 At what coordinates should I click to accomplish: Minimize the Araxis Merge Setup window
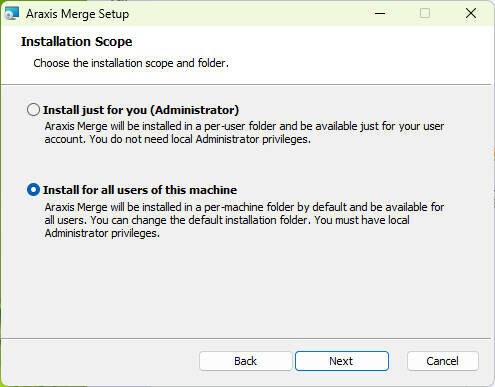tap(380, 14)
